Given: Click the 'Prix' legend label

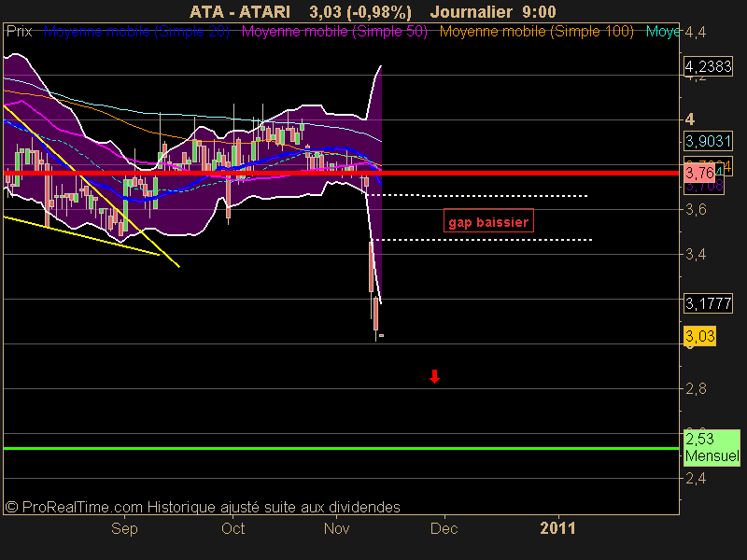Looking at the screenshot, I should tap(19, 32).
